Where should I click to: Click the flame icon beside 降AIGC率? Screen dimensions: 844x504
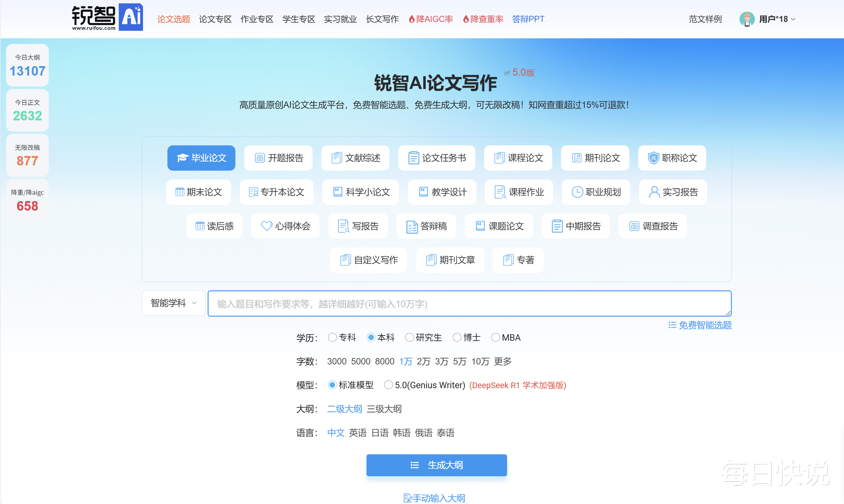pos(411,19)
